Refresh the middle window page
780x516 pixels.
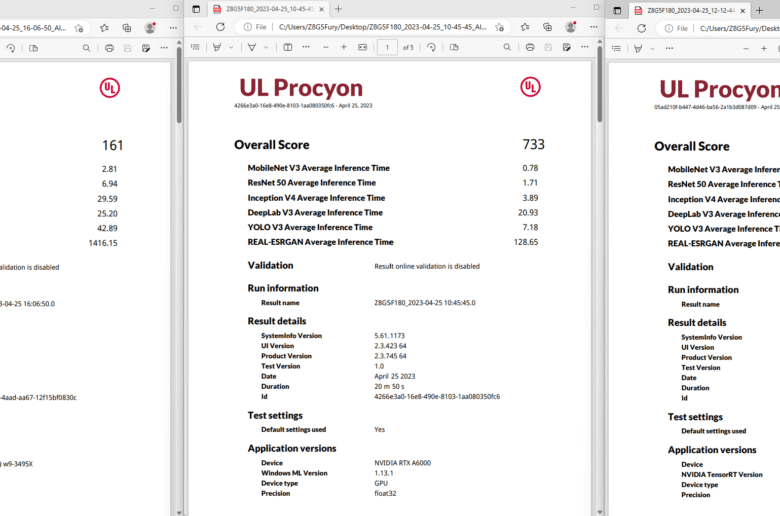pyautogui.click(x=220, y=27)
